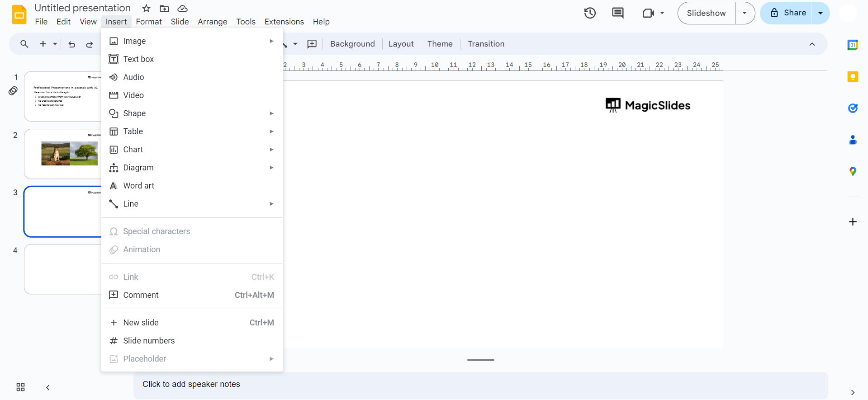Open Google Tasks side panel

853,108
